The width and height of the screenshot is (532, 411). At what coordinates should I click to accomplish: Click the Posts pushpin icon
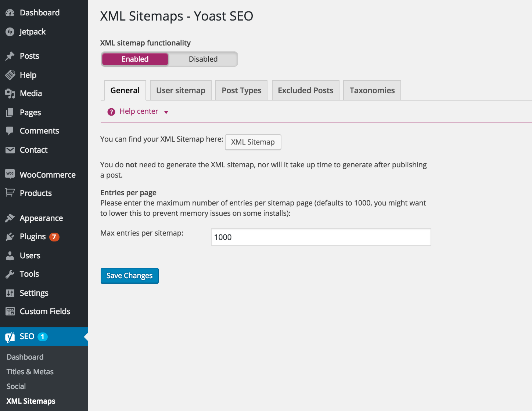tap(10, 56)
